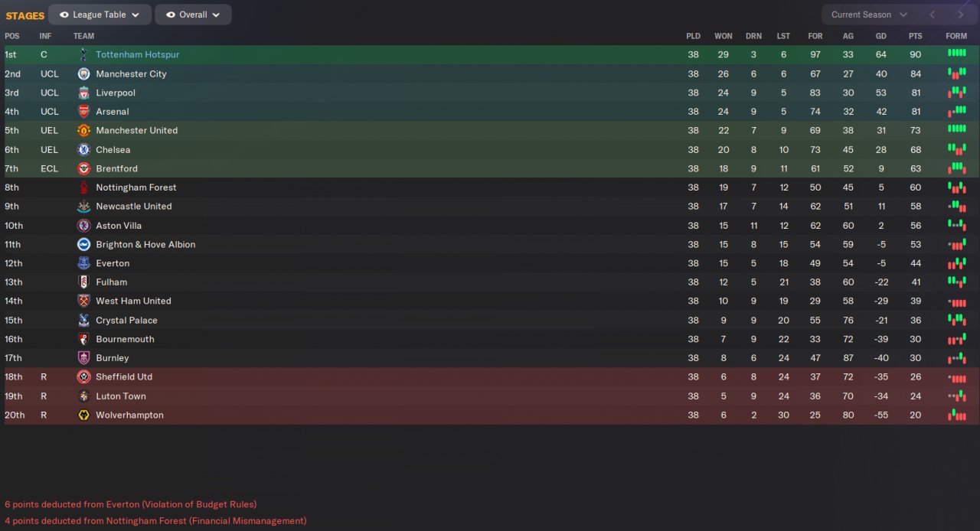Click the West Ham United crest

pos(83,301)
